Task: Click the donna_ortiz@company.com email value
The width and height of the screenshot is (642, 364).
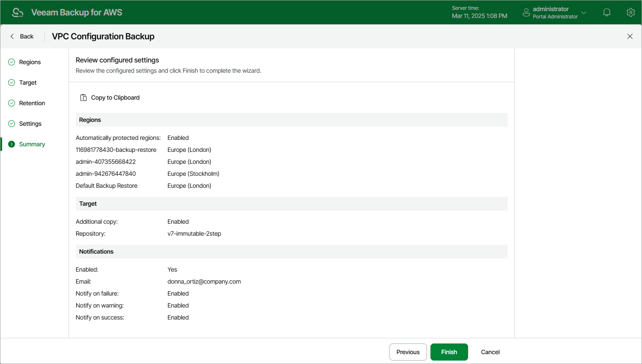Action: tap(204, 281)
